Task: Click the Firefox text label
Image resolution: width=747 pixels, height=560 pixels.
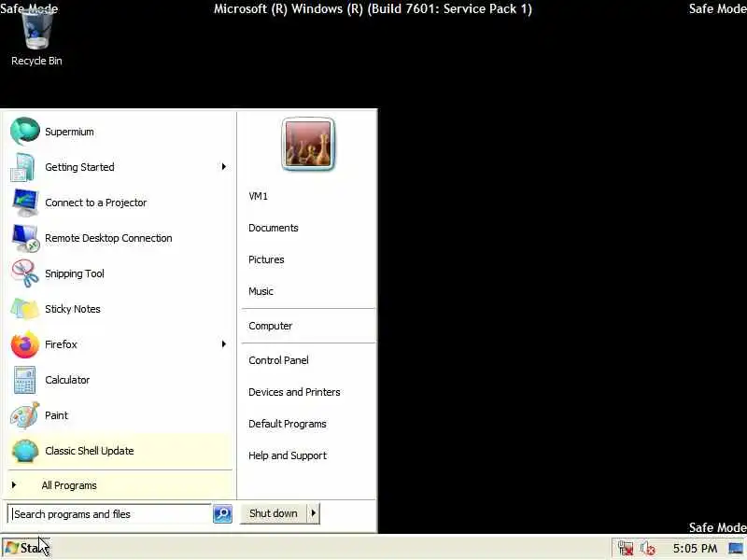Action: point(61,344)
